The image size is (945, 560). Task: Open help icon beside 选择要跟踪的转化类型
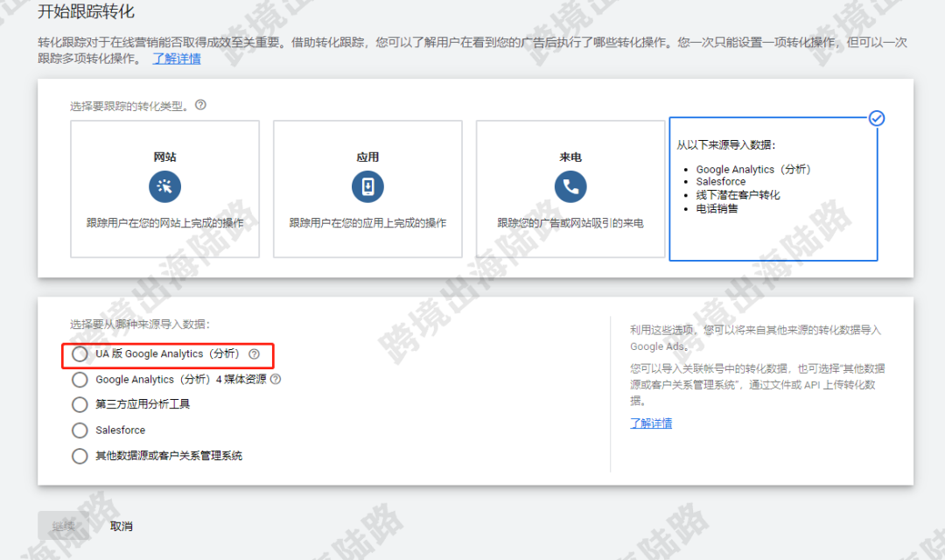(200, 105)
